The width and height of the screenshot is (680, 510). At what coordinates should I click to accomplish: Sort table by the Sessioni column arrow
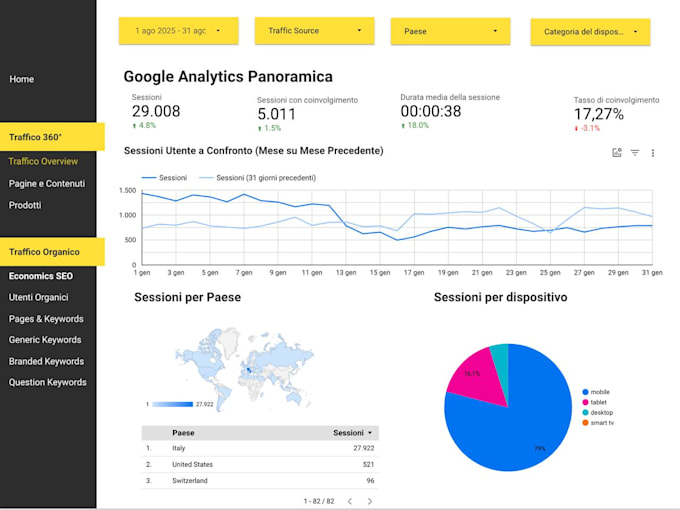(x=370, y=433)
